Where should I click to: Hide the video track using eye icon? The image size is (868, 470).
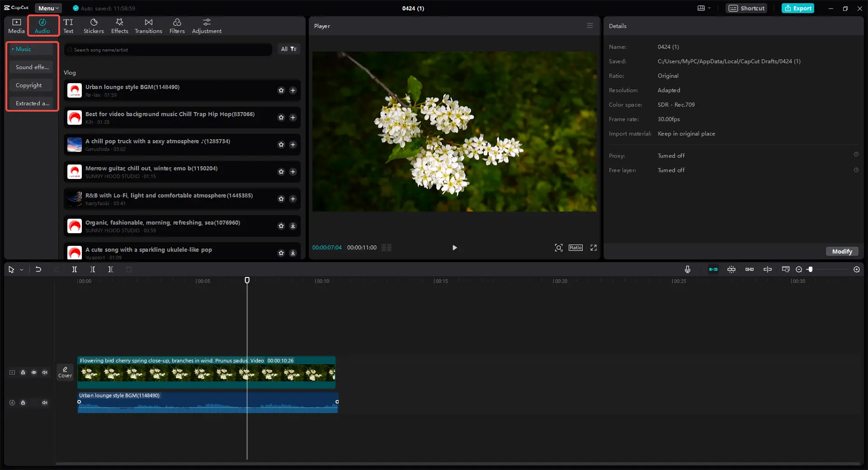(x=34, y=372)
